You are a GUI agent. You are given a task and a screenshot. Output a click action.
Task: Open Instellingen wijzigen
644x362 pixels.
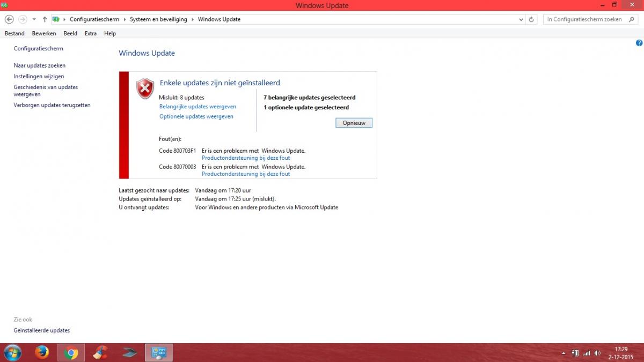click(39, 76)
